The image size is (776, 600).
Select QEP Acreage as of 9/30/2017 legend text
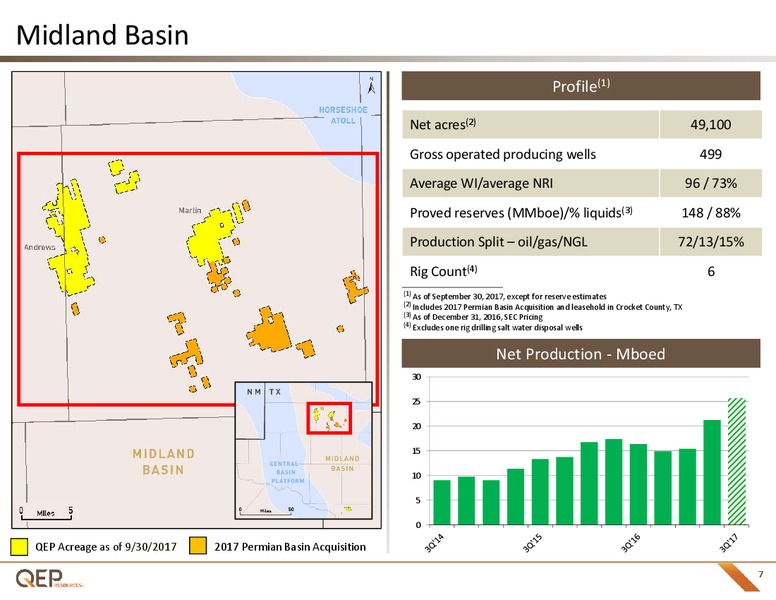pos(106,547)
